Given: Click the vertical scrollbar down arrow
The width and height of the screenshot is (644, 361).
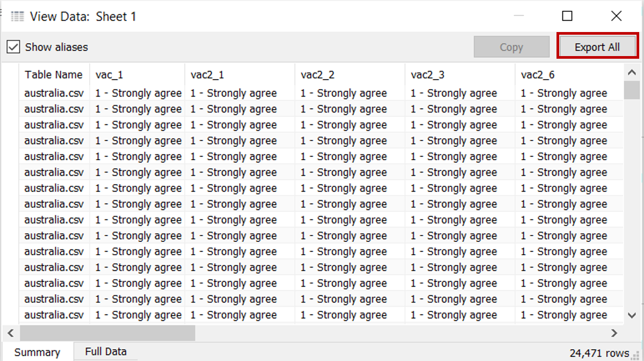Looking at the screenshot, I should coord(632,316).
